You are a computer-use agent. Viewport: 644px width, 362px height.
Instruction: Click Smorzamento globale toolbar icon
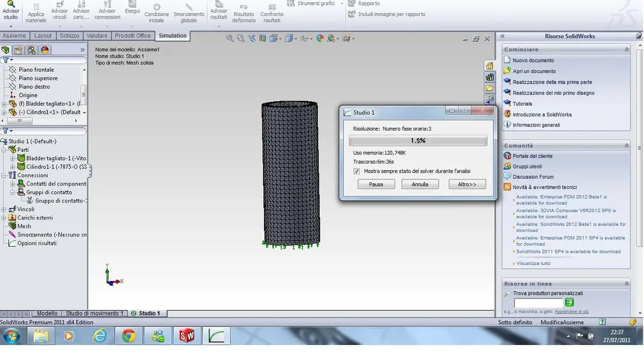(188, 14)
